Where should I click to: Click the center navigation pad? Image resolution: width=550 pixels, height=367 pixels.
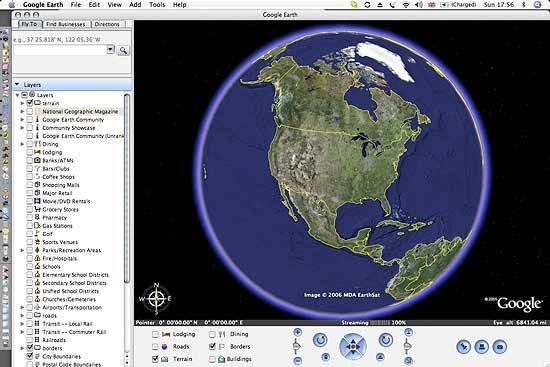pyautogui.click(x=353, y=347)
